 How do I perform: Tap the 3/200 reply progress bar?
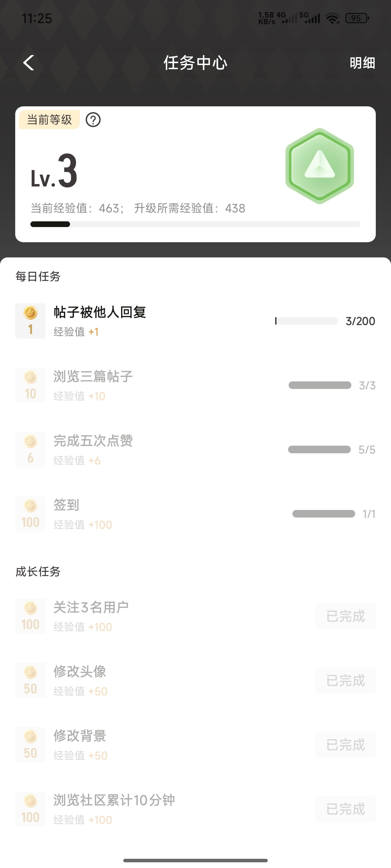[x=306, y=321]
